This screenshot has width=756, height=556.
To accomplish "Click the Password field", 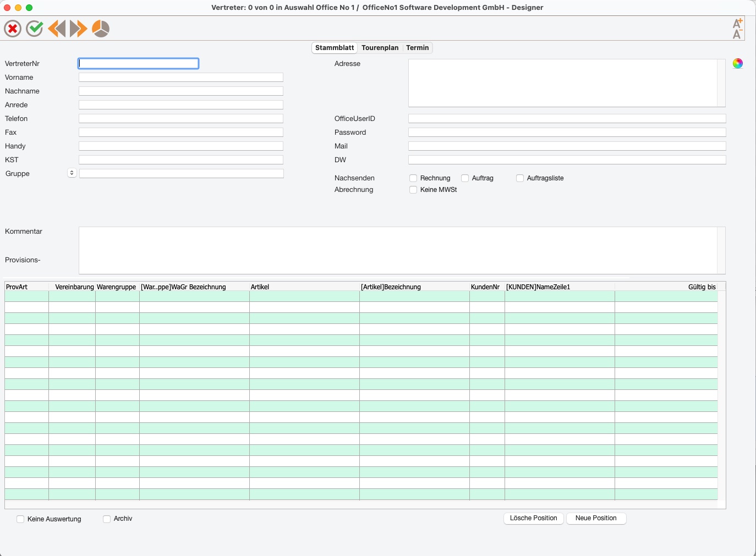I will (567, 133).
